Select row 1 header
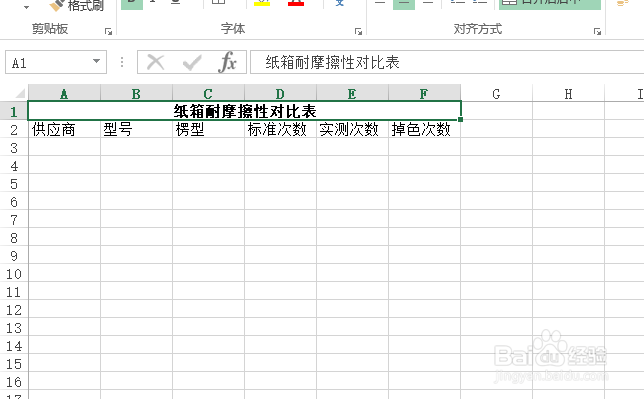 [14, 111]
